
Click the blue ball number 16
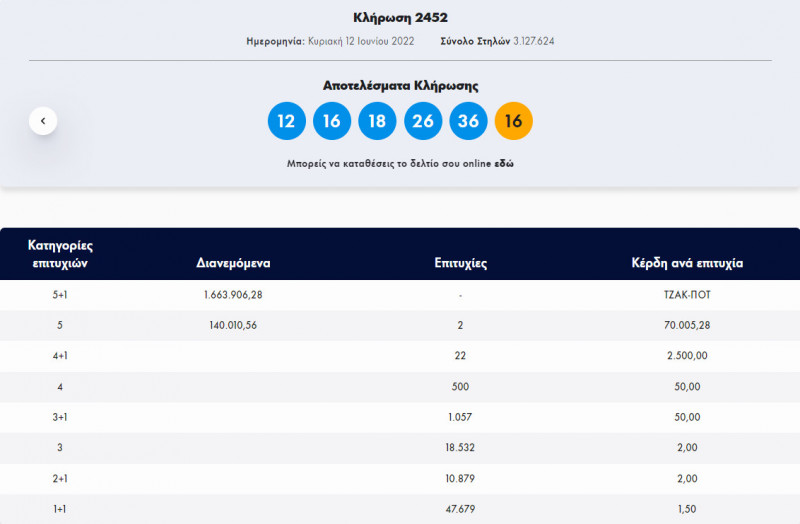[332, 121]
